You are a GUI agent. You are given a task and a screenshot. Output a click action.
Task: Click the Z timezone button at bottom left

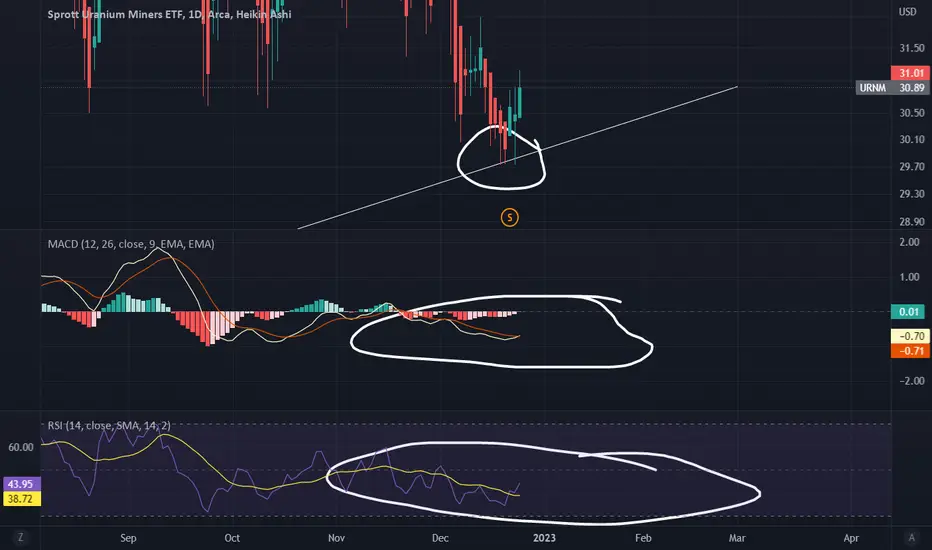point(21,538)
